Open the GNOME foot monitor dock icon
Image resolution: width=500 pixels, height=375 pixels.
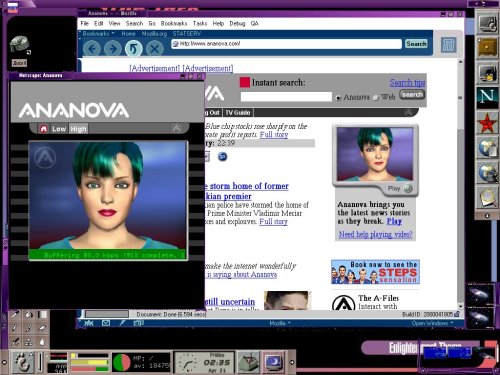coord(487,23)
